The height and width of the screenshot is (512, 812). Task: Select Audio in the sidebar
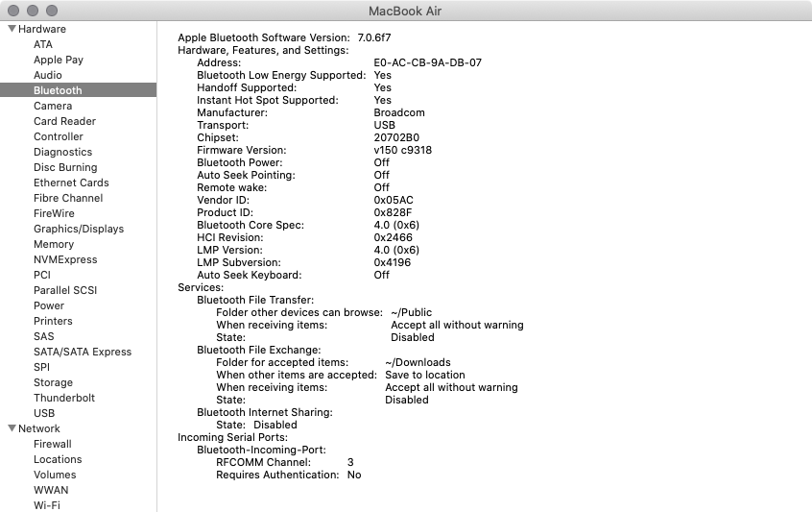point(48,75)
